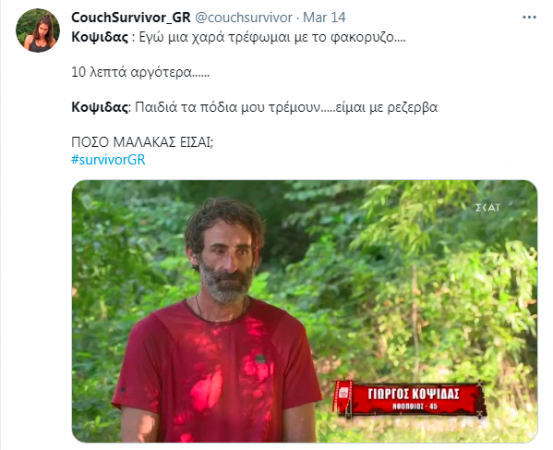553x450 pixels.
Task: Follow the #survivorGR hashtag
Action: tap(108, 160)
